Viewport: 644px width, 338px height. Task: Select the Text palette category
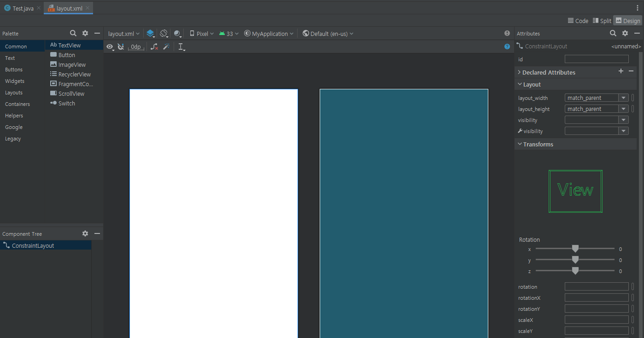23,58
